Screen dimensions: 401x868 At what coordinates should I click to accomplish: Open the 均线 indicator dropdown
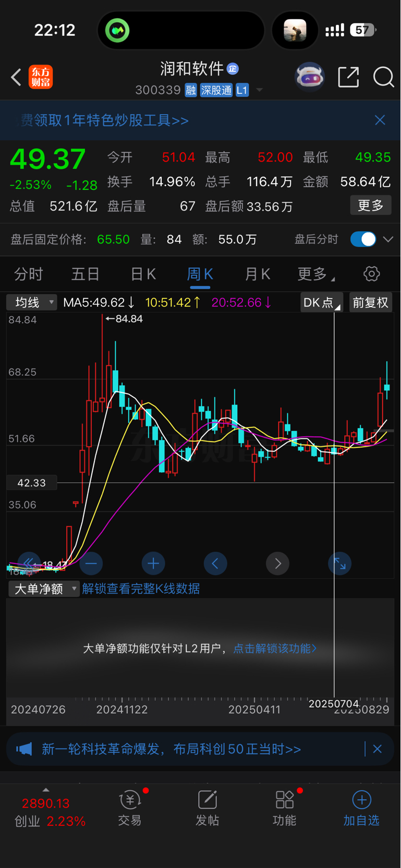[31, 302]
